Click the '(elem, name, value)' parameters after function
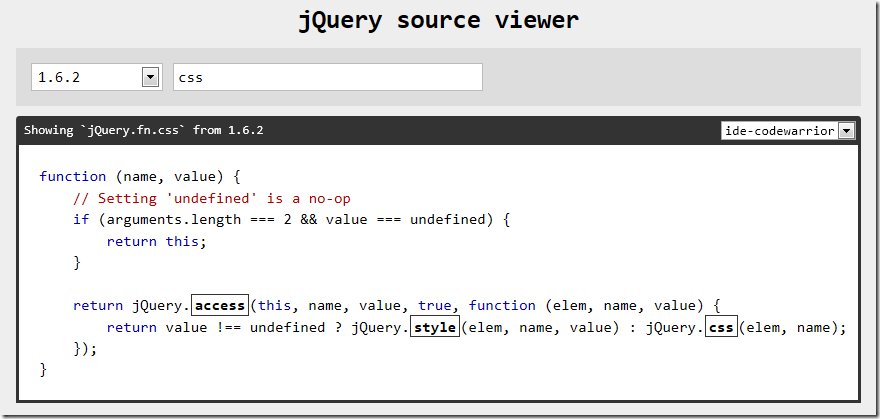The height and width of the screenshot is (419, 880). tap(624, 306)
